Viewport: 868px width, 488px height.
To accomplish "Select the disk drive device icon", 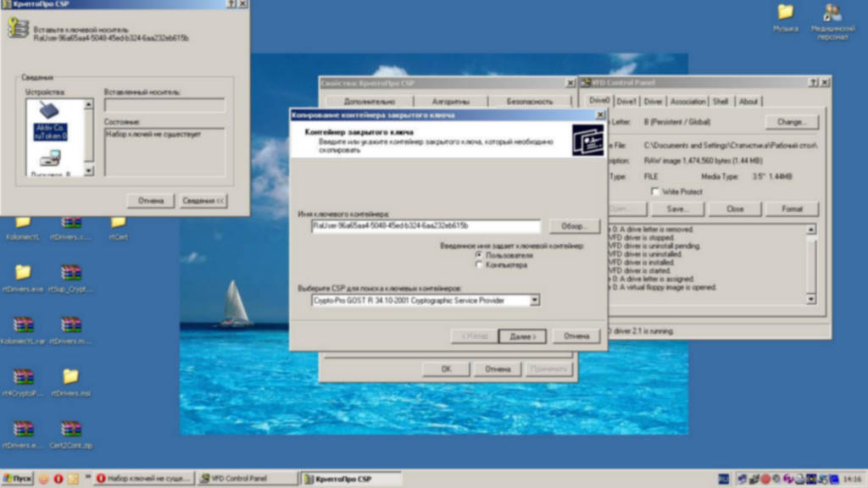I will [50, 160].
